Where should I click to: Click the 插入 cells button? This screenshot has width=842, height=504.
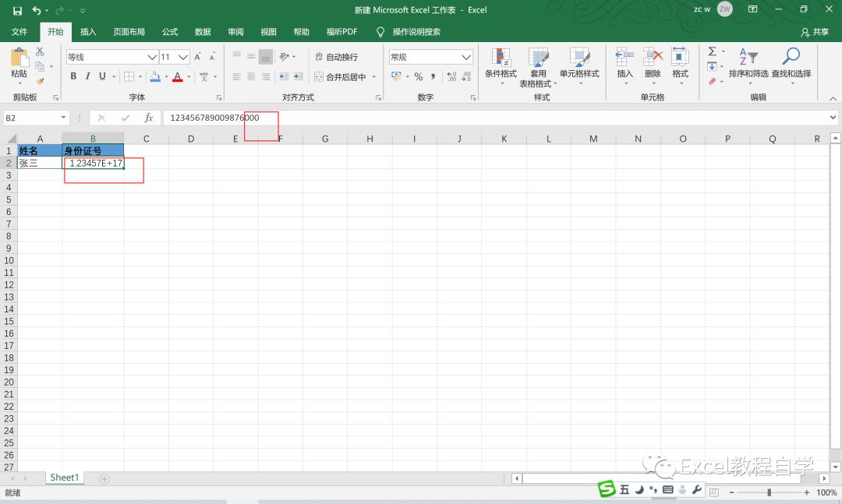click(624, 66)
